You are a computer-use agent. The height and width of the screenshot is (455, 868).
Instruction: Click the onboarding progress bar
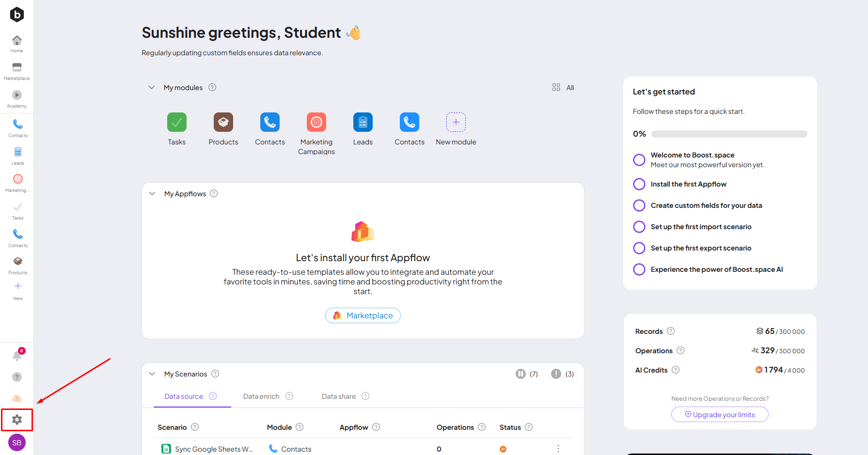729,134
